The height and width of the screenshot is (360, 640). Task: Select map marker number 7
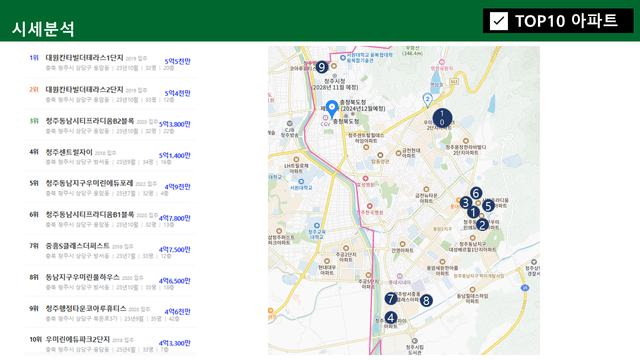391,299
